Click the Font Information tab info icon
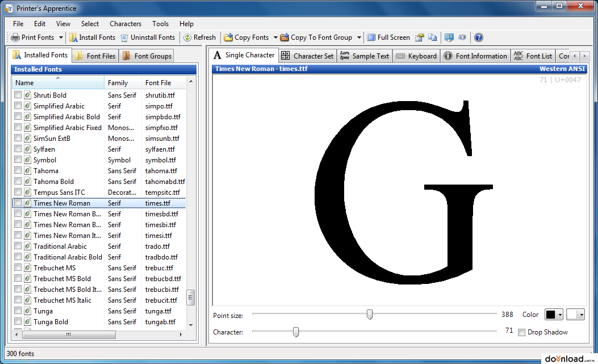The width and height of the screenshot is (598, 364). (448, 56)
